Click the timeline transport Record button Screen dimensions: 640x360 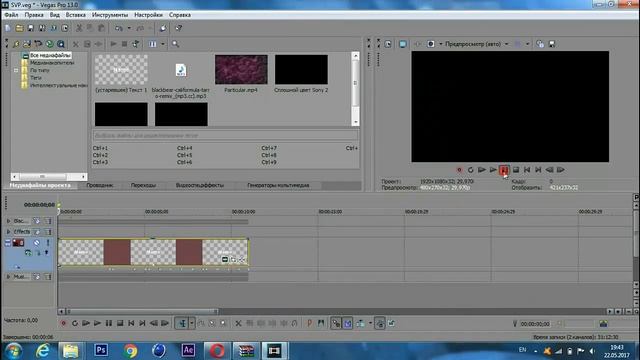coord(63,323)
